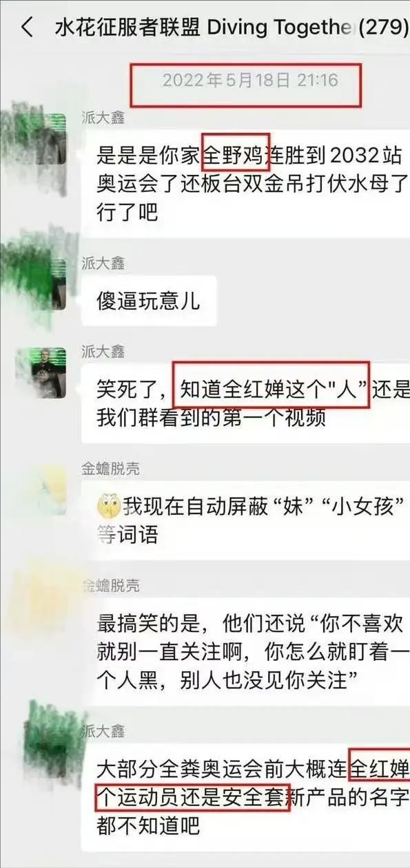
Task: Select the message starting with 是是是你家
Action: [x=245, y=182]
